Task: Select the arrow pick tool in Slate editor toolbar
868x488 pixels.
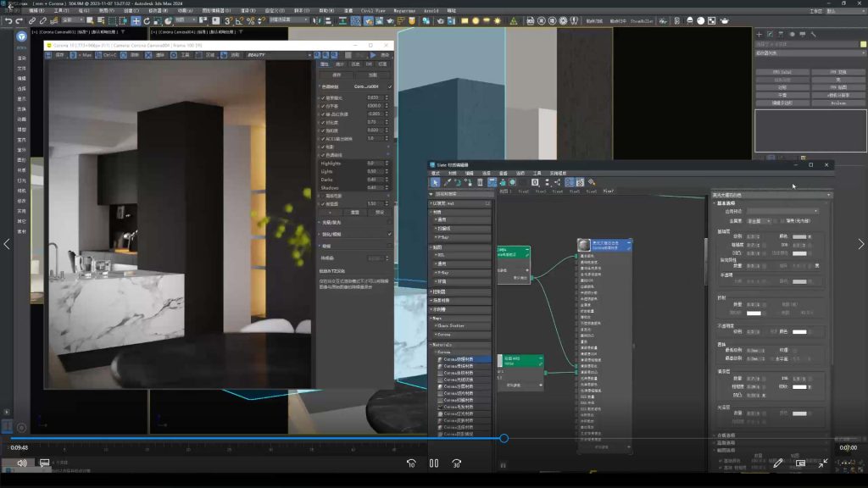Action: click(x=436, y=182)
